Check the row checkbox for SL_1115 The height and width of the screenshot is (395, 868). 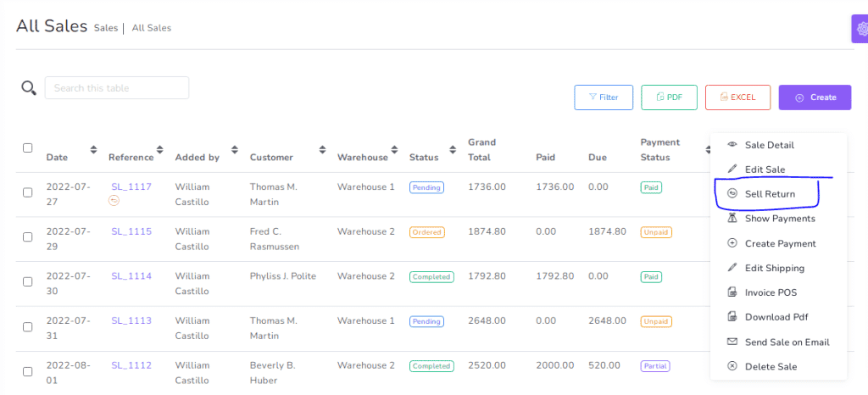[x=27, y=237]
